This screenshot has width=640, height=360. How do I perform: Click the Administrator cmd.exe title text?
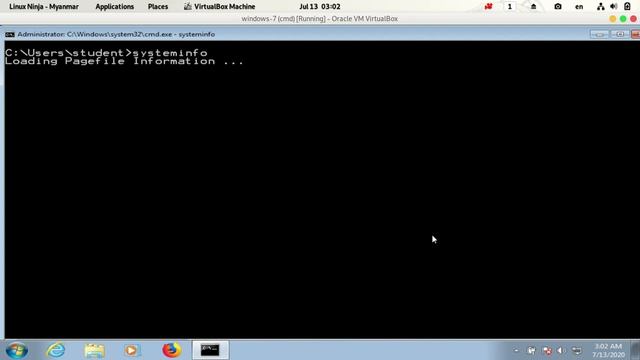tap(116, 35)
